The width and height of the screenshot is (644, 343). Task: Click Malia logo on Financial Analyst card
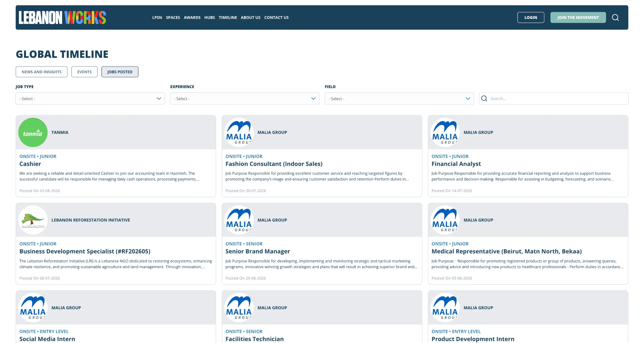pos(445,132)
